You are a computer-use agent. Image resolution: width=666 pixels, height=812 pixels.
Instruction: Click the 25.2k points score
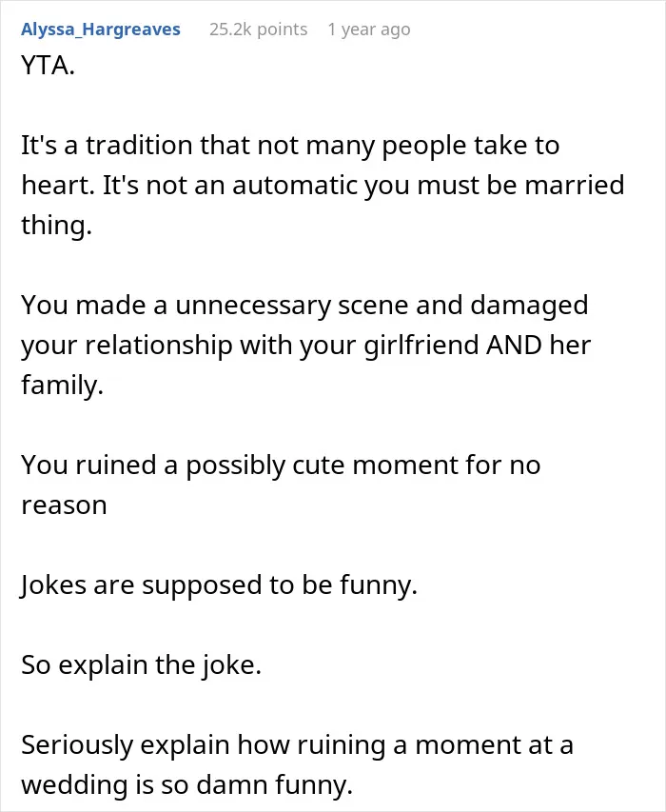point(258,30)
